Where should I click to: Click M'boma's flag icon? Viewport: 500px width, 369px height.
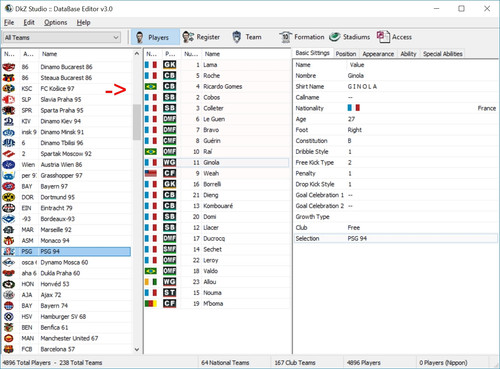pyautogui.click(x=151, y=303)
